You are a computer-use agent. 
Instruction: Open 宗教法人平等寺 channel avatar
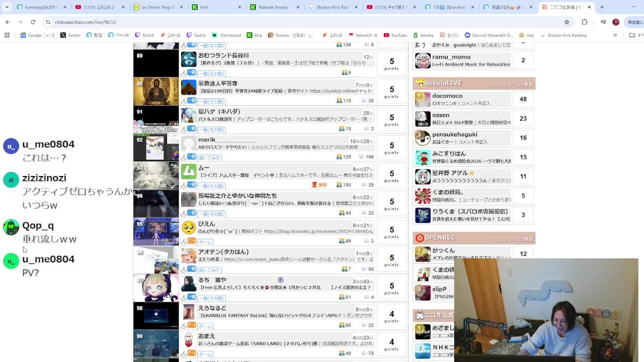(x=189, y=87)
